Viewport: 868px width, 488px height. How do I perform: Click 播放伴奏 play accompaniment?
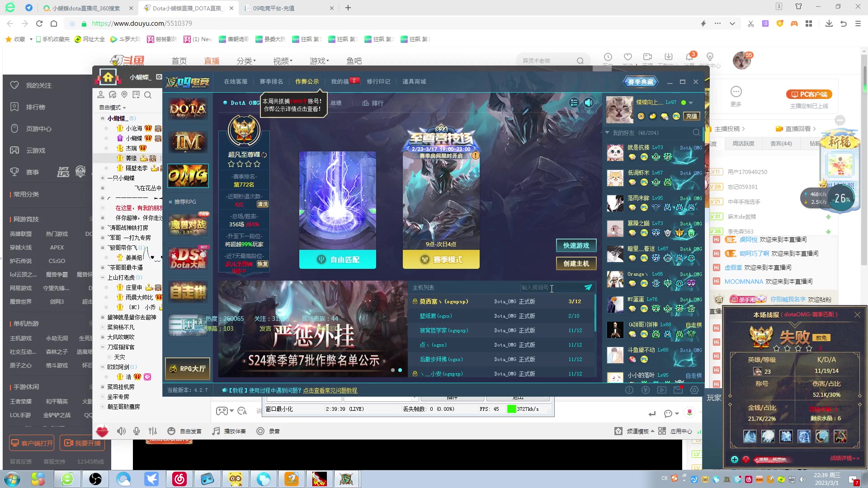(229, 431)
